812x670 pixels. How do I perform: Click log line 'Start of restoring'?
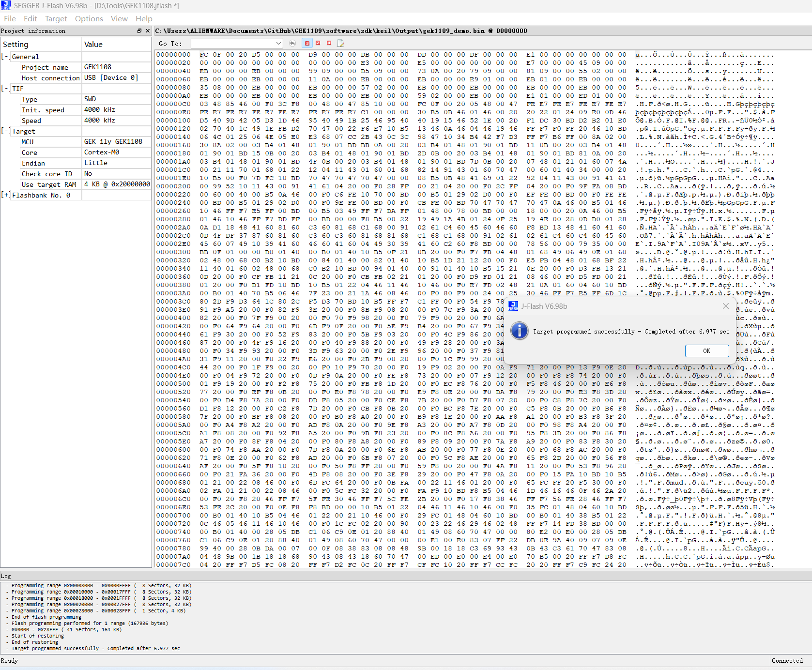pos(38,636)
